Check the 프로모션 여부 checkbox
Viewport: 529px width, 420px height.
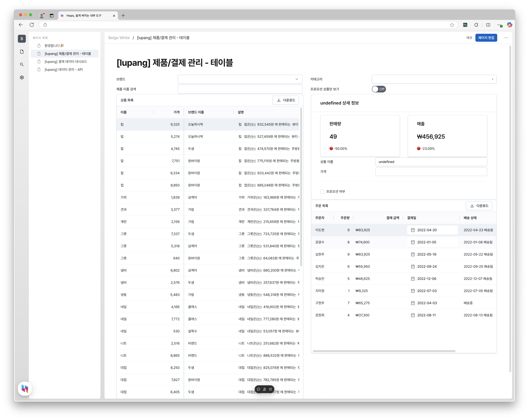(x=322, y=192)
